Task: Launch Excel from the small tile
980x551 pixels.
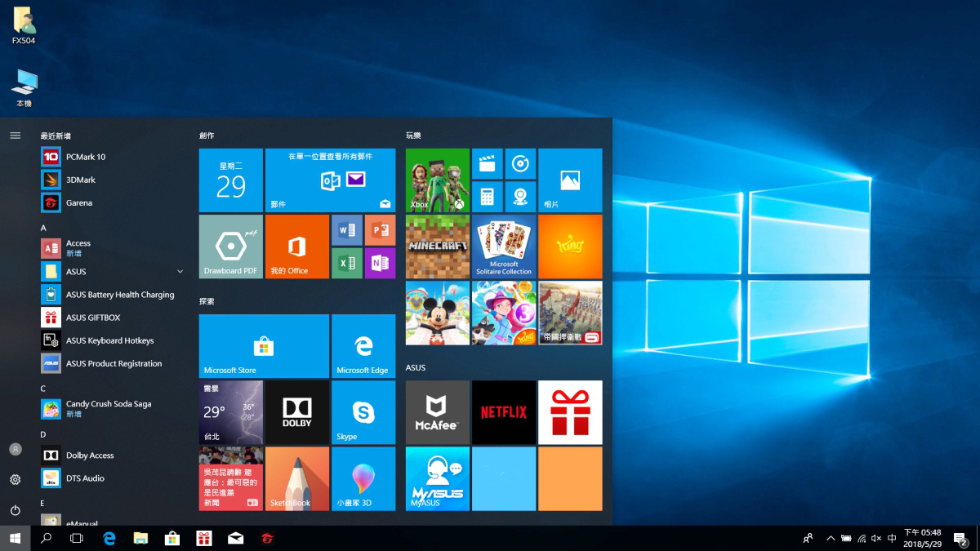Action: (347, 263)
